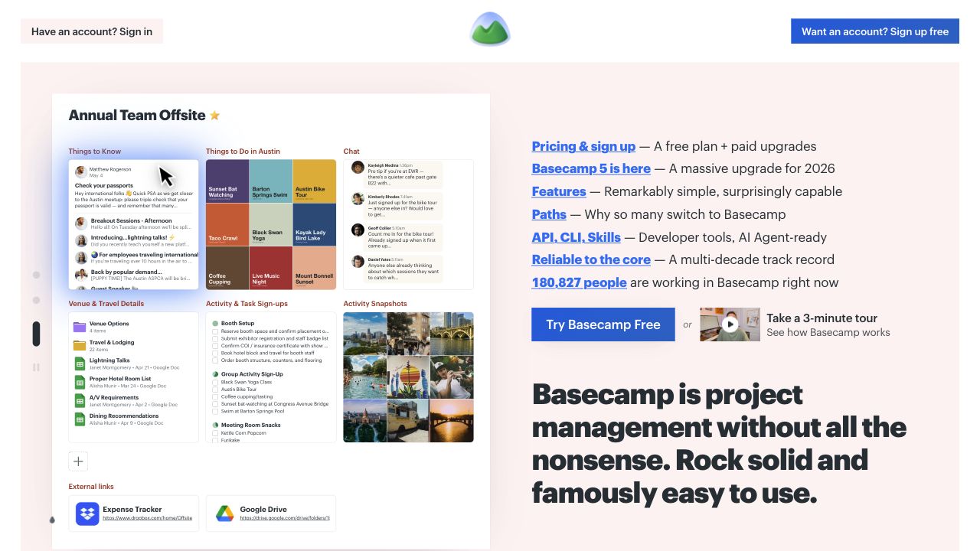The image size is (980, 551).
Task: Click the pause icon below the slide indicators
Action: pos(36,367)
